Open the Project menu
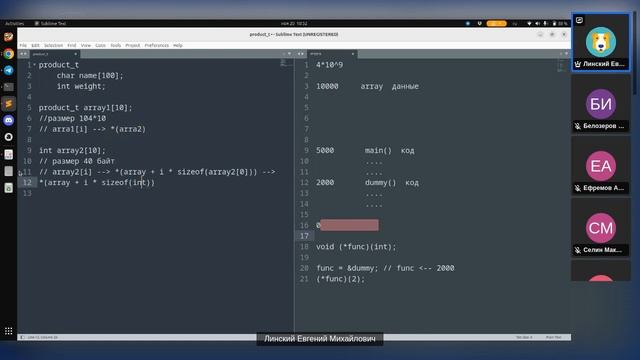This screenshot has width=640, height=360. pyautogui.click(x=133, y=45)
